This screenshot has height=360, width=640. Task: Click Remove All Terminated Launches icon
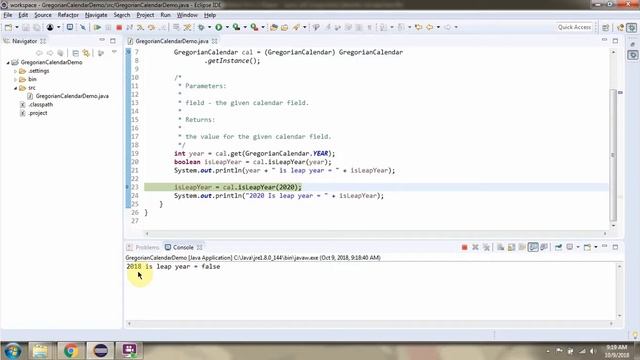click(486, 247)
